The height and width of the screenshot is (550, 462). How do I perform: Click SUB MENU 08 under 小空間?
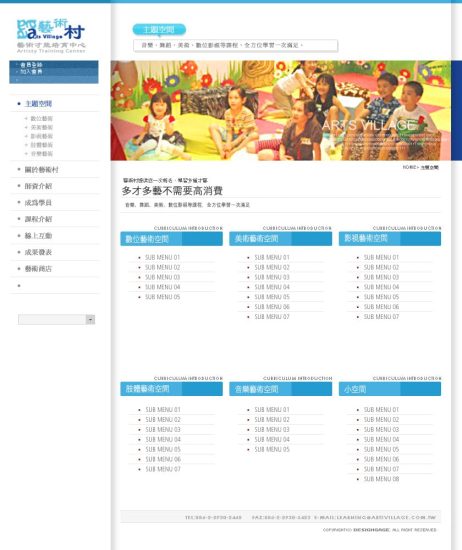(x=381, y=479)
